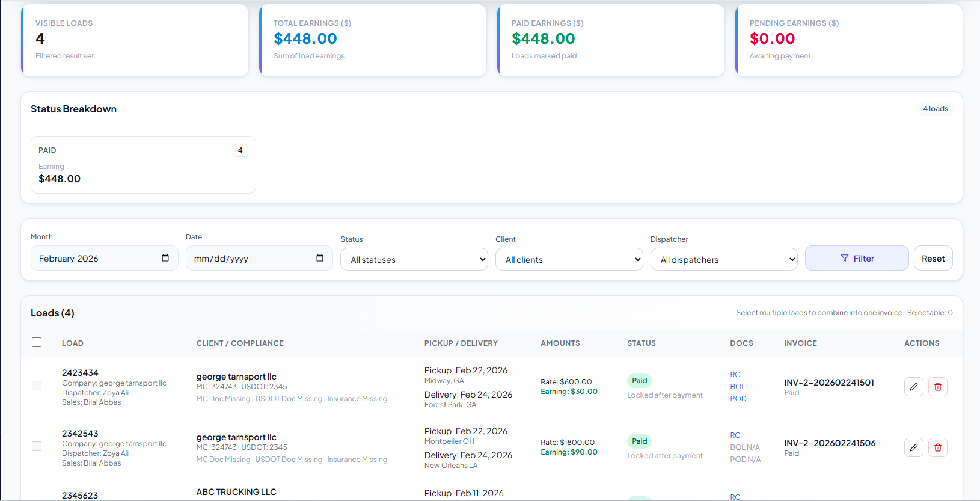Screen dimensions: 980x501
Task: Click the PAID status breakdown card
Action: pyautogui.click(x=143, y=165)
